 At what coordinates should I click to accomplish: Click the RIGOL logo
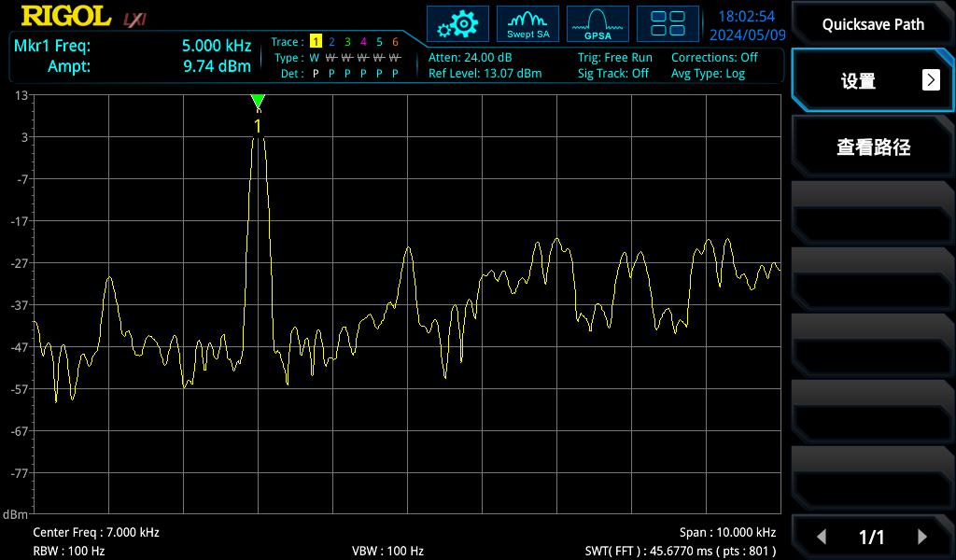coord(67,17)
